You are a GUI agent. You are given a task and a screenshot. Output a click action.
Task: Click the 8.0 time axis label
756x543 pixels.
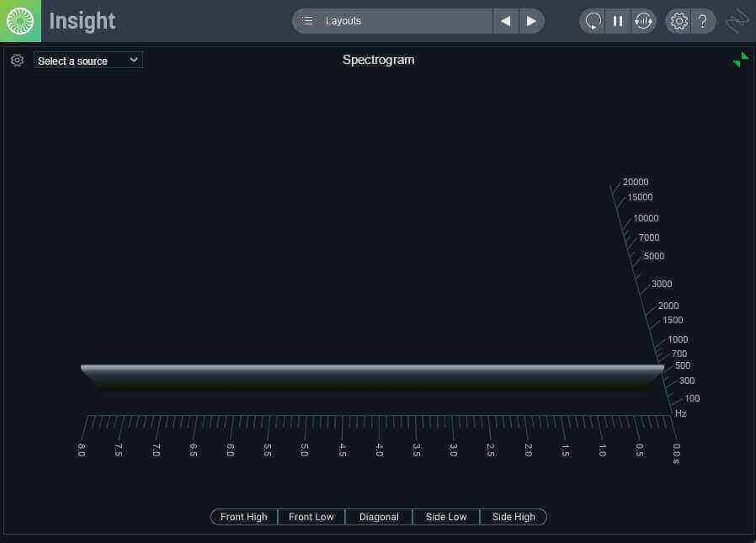click(82, 450)
